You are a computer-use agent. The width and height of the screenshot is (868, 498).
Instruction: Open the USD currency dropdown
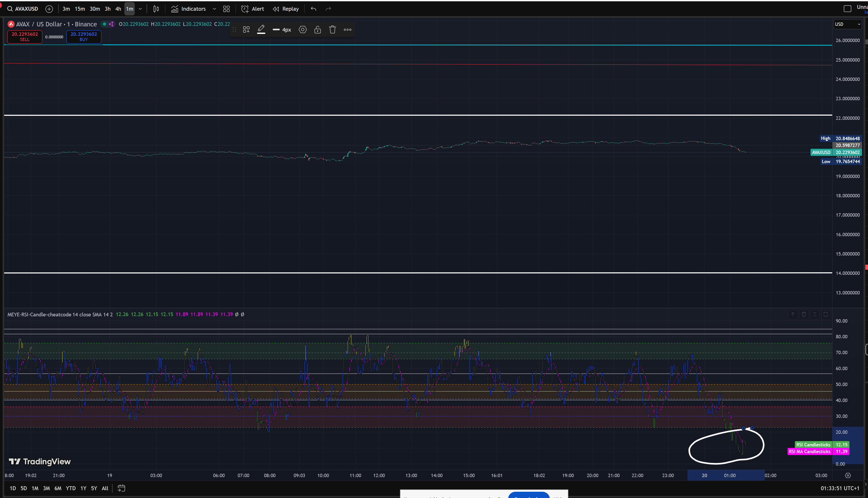tap(847, 24)
